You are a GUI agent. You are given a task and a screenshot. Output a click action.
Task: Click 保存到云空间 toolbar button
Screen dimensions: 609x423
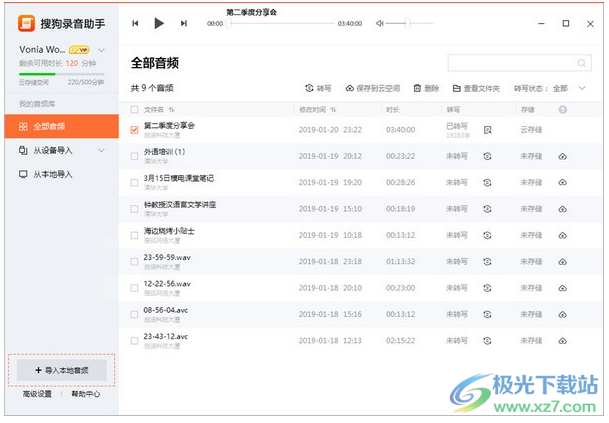tap(372, 88)
